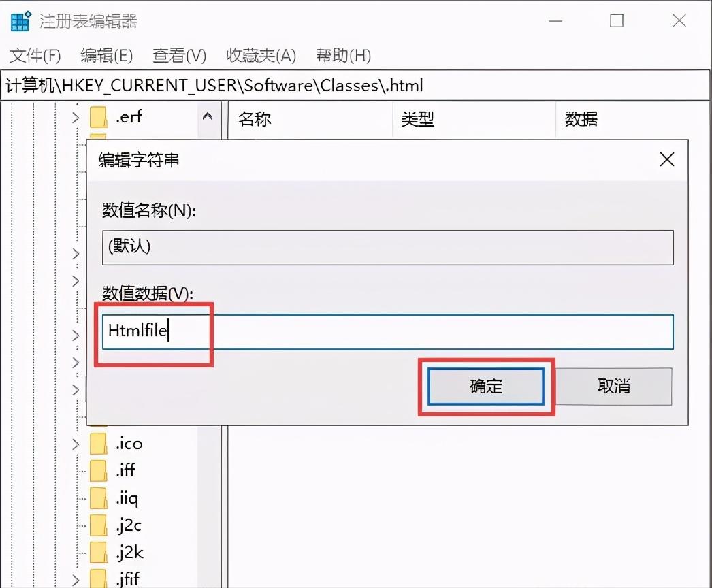This screenshot has width=712, height=588.
Task: Click the .erf folder icon
Action: [x=97, y=117]
